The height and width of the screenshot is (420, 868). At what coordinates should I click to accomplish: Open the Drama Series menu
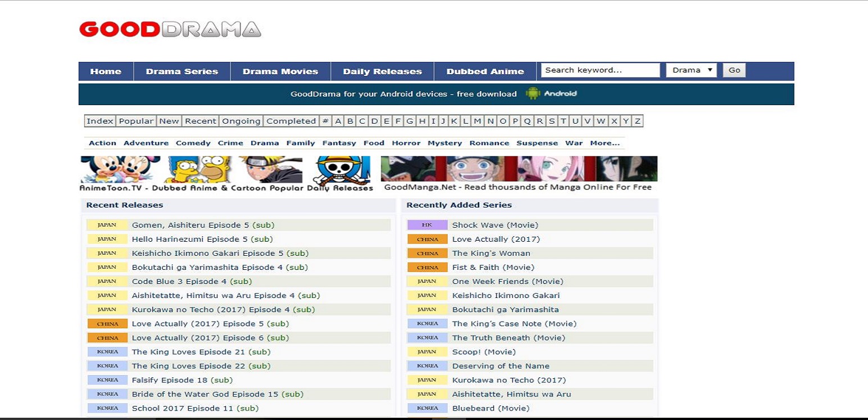click(x=182, y=71)
